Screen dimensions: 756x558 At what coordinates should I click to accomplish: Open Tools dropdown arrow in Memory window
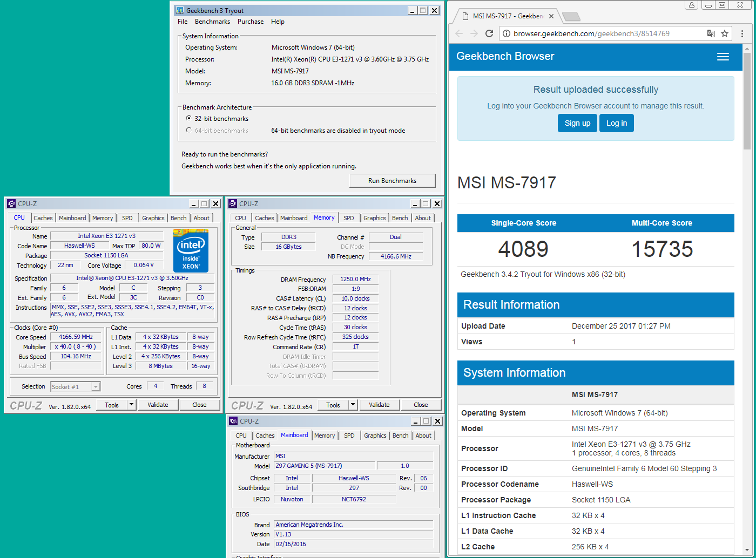353,405
